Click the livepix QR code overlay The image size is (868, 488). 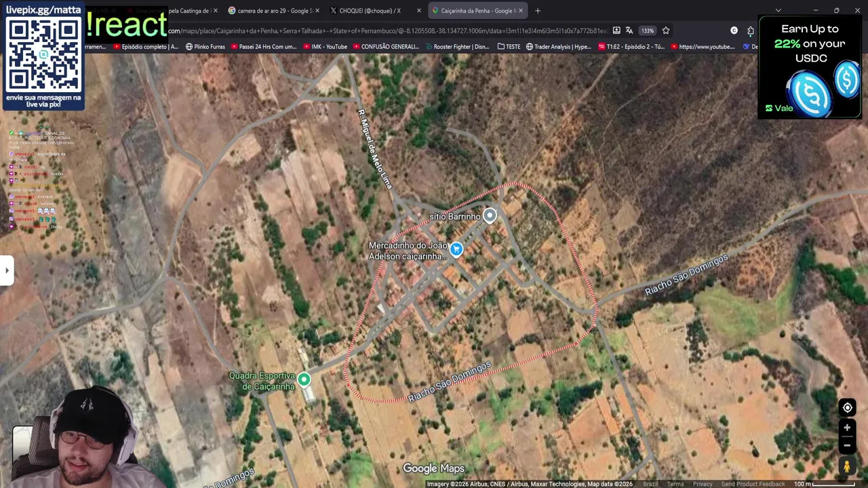44,56
